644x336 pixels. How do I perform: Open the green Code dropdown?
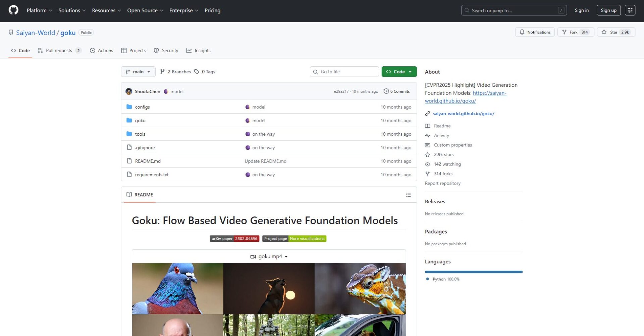click(399, 72)
